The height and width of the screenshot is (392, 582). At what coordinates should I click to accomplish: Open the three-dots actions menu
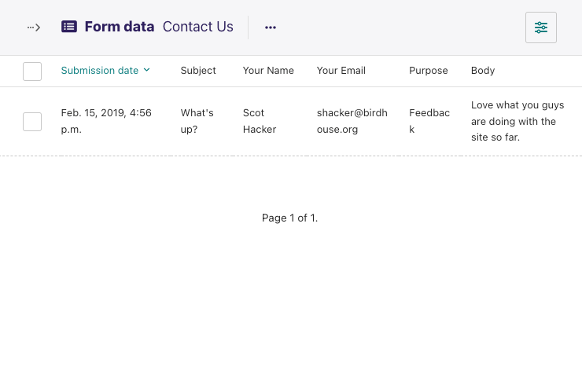click(271, 27)
